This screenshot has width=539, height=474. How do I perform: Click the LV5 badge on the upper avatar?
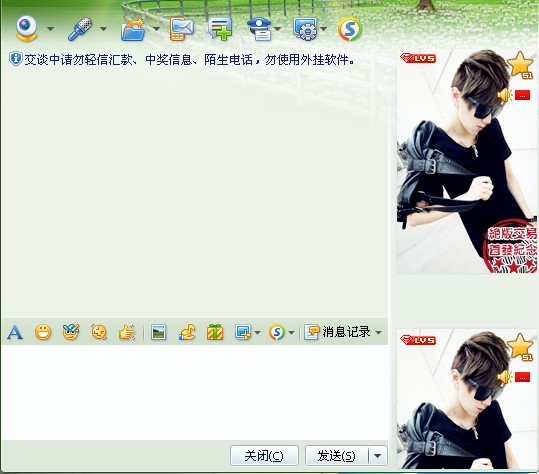(x=418, y=58)
